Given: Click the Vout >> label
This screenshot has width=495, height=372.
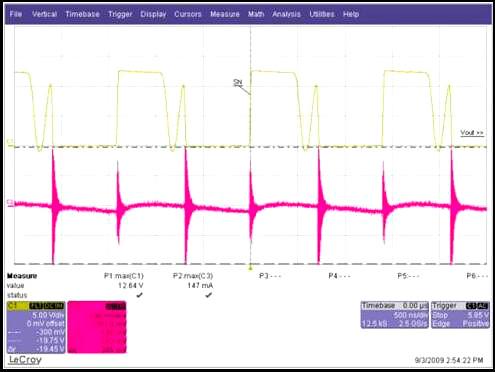Looking at the screenshot, I should 472,133.
